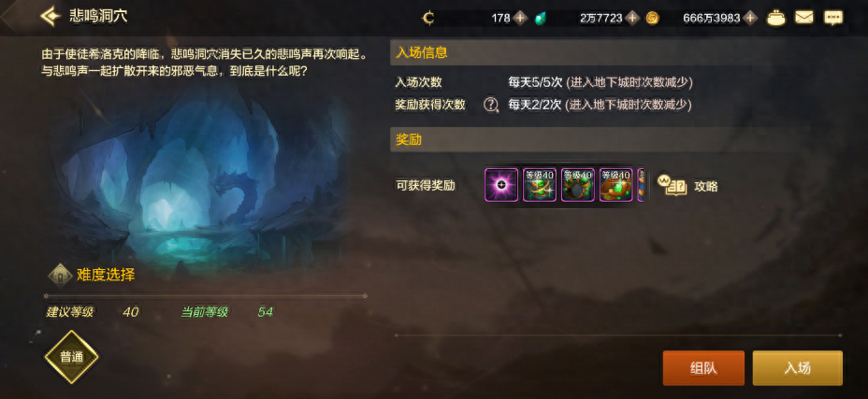
Task: View the purple orb reward item
Action: click(x=501, y=185)
